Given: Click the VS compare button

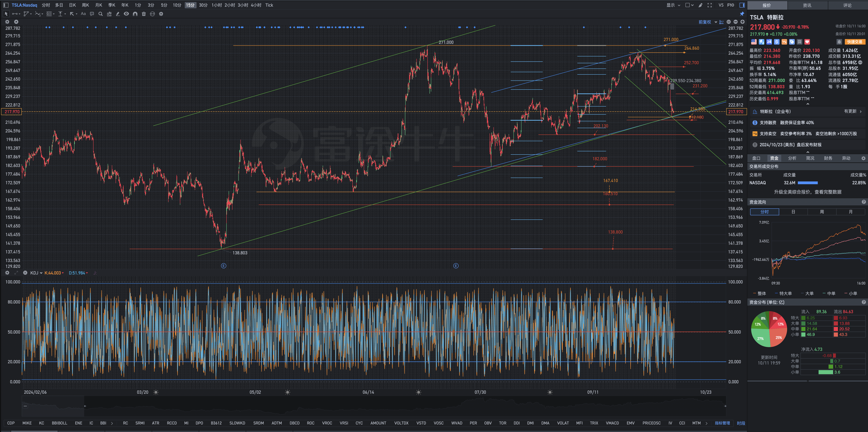Looking at the screenshot, I should point(721,5).
